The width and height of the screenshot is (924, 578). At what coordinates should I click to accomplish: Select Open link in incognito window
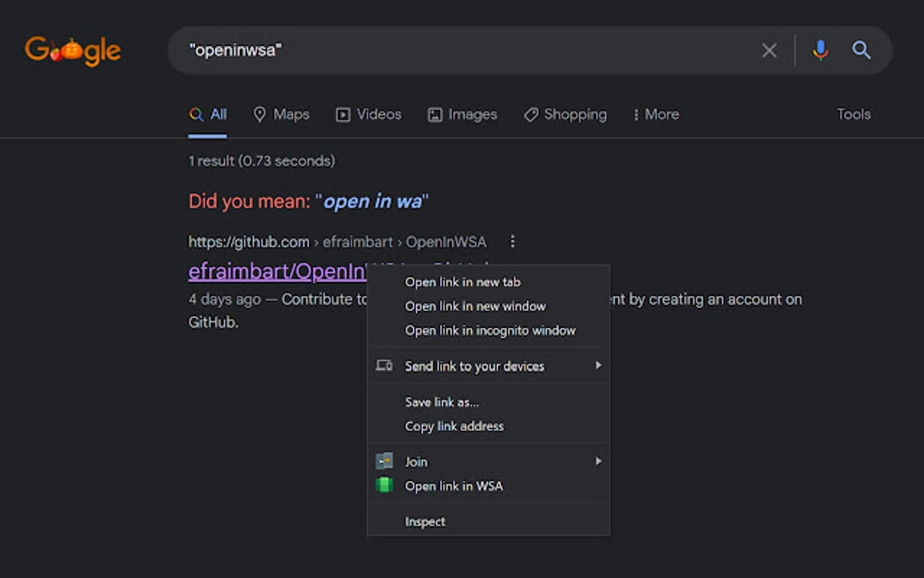pos(489,330)
